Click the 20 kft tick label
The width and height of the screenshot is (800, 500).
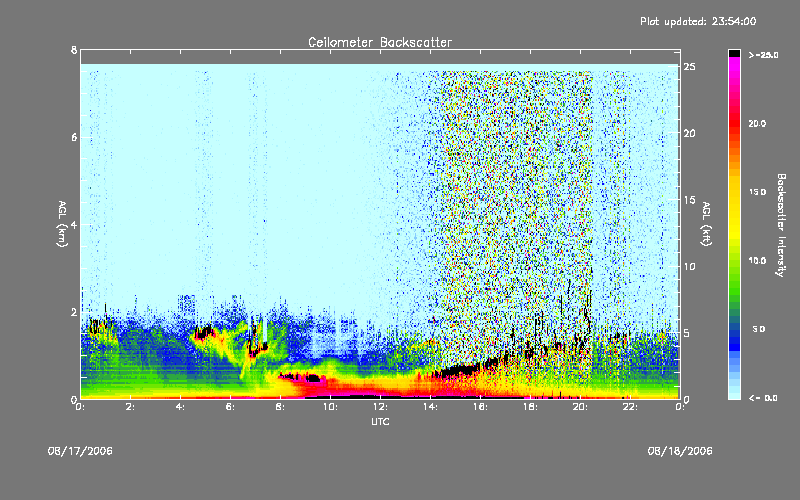point(690,133)
